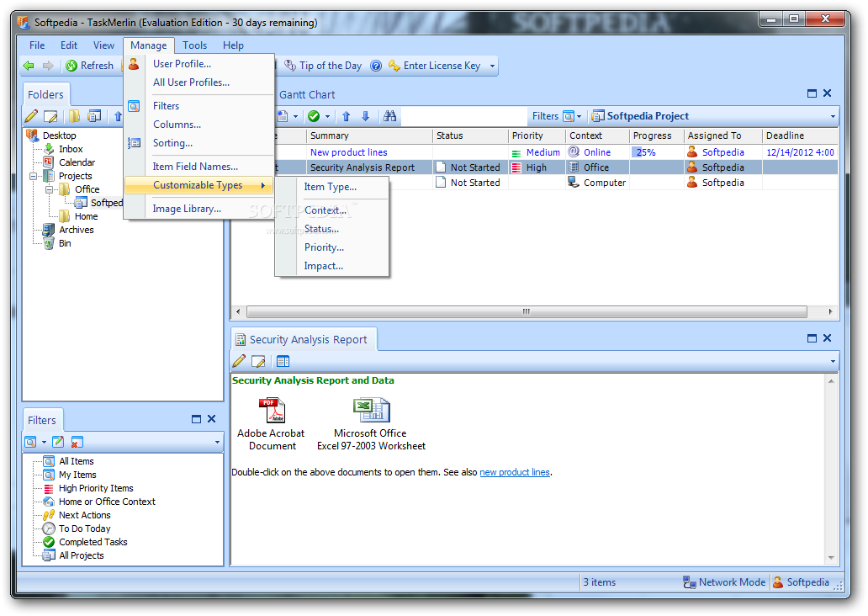The image size is (868, 616).
Task: Open Image Library... from Manage menu
Action: click(x=200, y=209)
